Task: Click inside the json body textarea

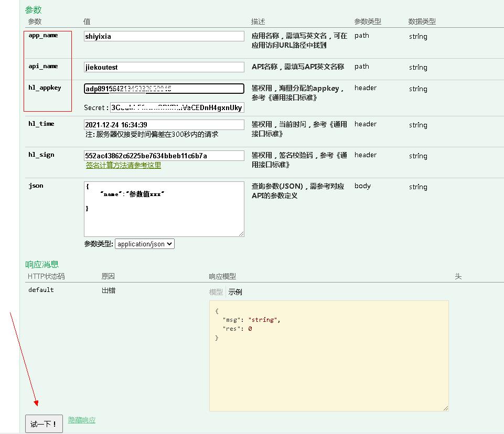Action: [164, 209]
